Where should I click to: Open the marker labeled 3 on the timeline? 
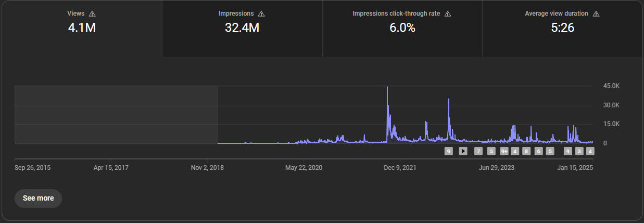coord(579,151)
